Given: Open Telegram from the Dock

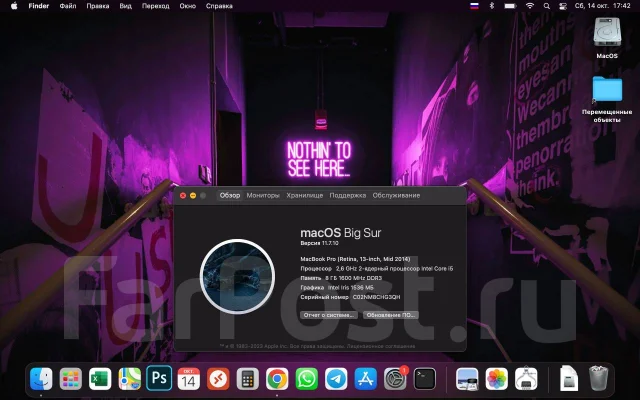Looking at the screenshot, I should 336,379.
